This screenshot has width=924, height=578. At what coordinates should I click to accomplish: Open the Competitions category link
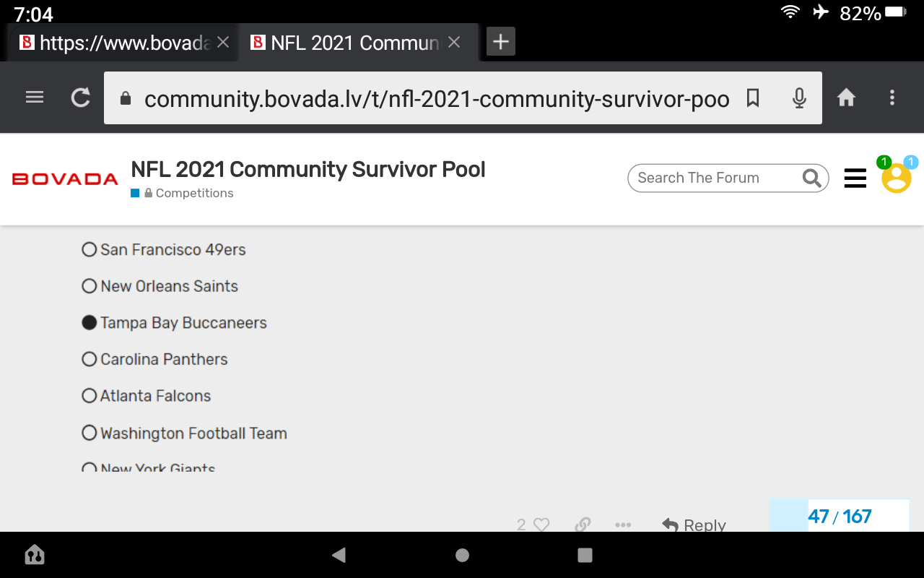click(x=194, y=193)
